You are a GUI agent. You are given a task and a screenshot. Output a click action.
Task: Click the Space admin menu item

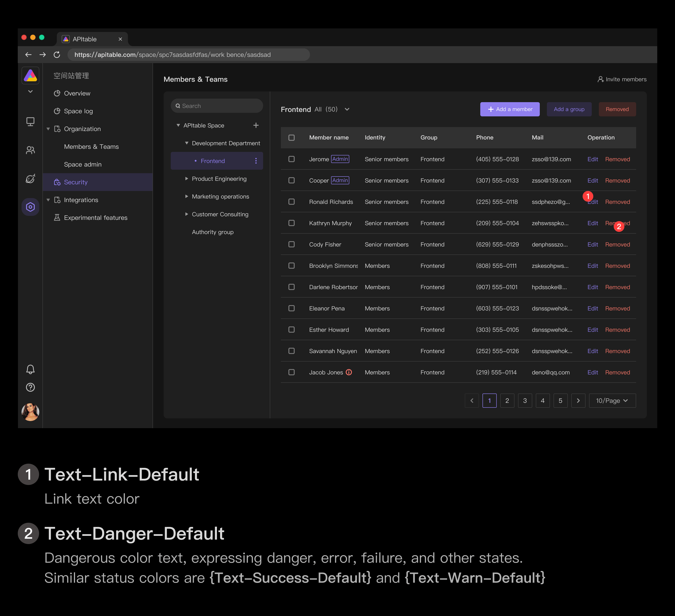(82, 164)
